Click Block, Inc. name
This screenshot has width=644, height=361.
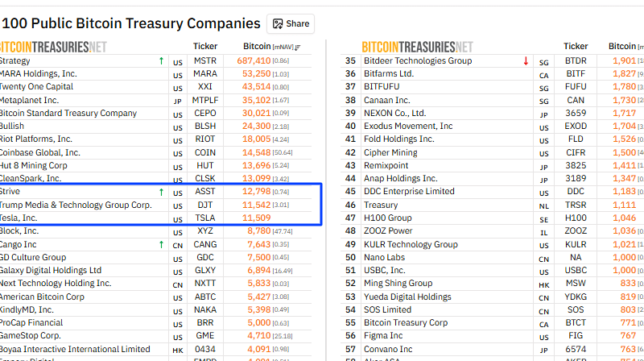click(x=19, y=230)
